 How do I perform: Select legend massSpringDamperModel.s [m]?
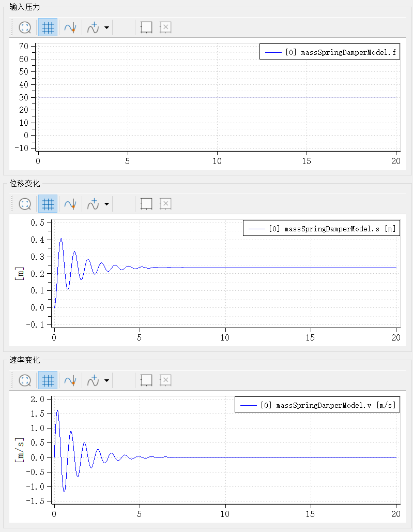[x=322, y=228]
